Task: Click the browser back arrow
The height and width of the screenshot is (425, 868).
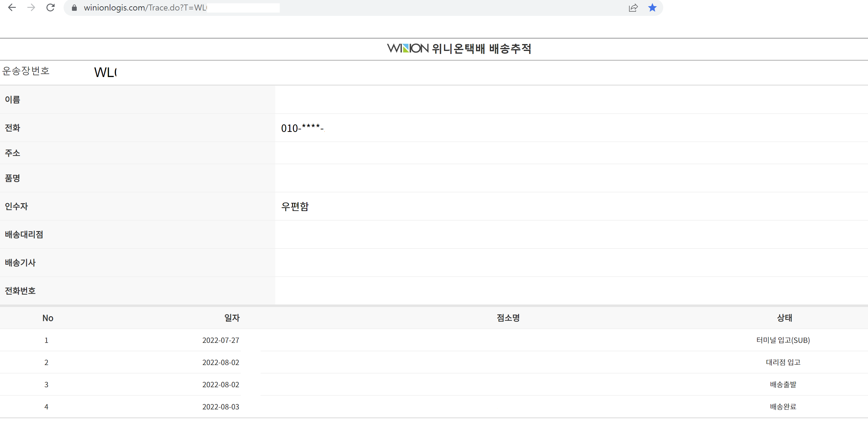Action: (x=12, y=7)
